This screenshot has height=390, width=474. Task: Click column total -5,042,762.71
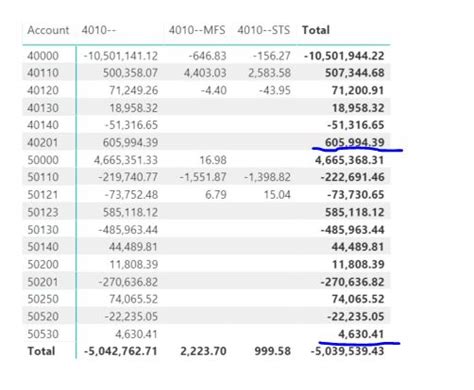pos(121,351)
